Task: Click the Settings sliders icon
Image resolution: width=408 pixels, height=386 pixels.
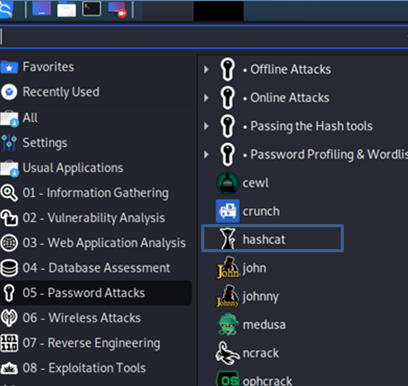Action: point(9,143)
